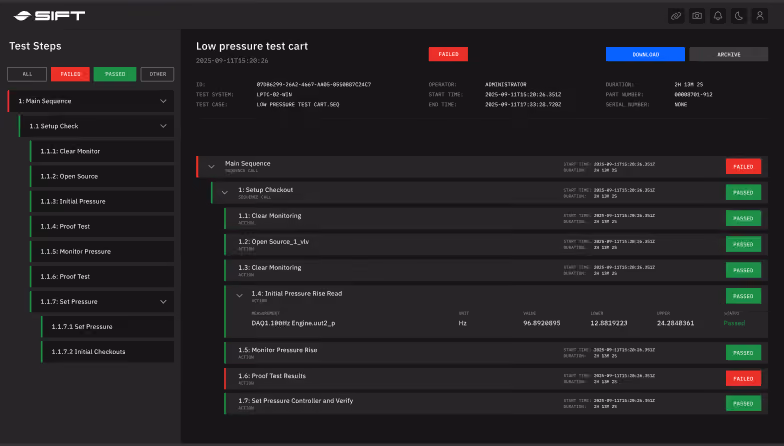Screen dimensions: 784x446
Task: Click the ARCHIVE button
Action: pyautogui.click(x=728, y=54)
